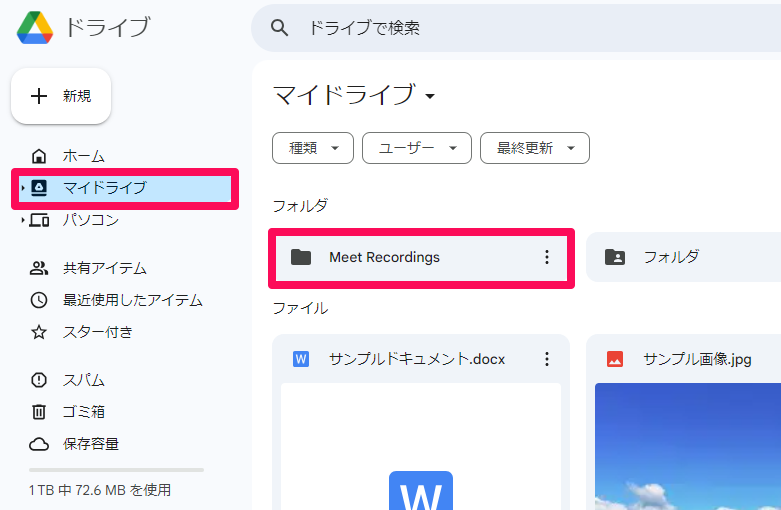This screenshot has height=510, width=781.
Task: Click the devices icon beside パソコン
Action: click(x=39, y=220)
